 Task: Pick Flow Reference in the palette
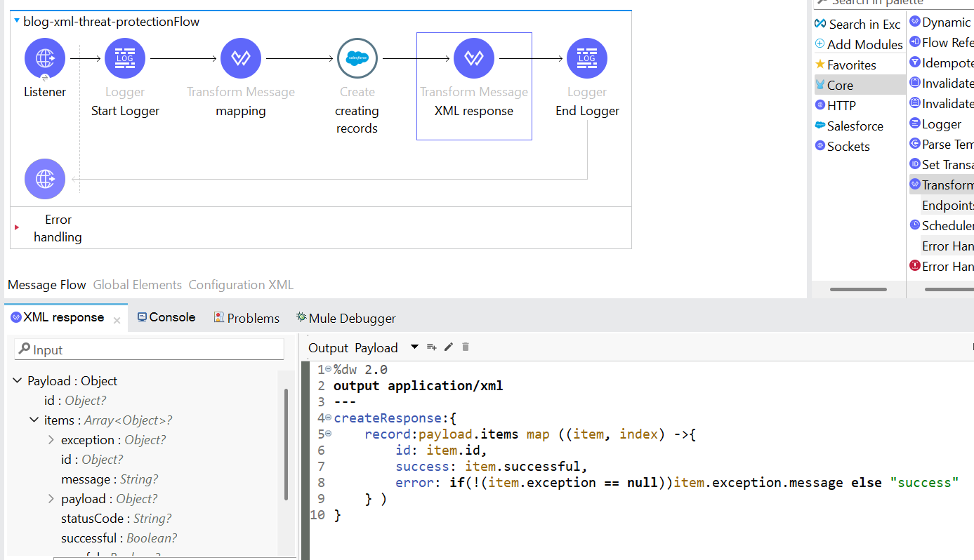click(x=945, y=42)
